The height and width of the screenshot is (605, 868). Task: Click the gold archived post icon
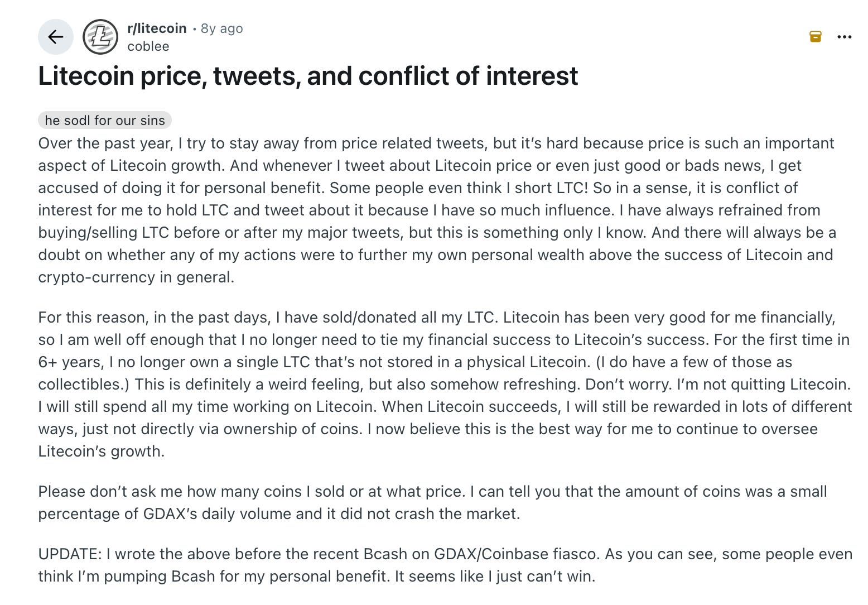tap(815, 37)
